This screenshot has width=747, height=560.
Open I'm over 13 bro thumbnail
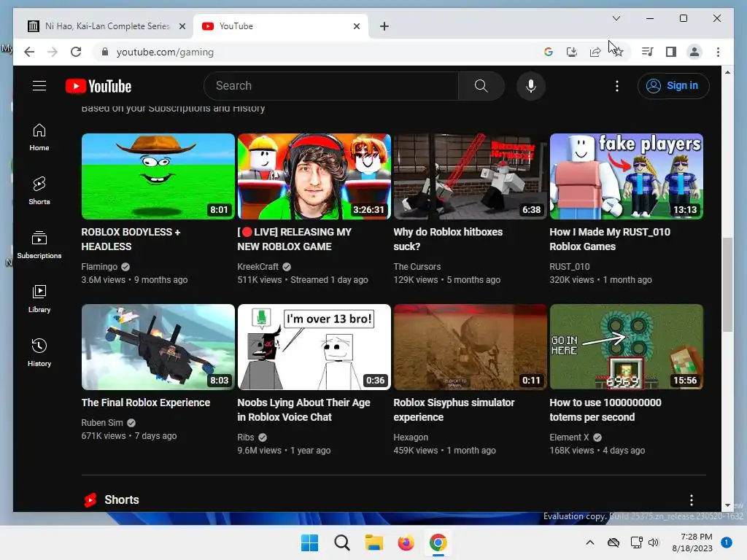pos(314,347)
